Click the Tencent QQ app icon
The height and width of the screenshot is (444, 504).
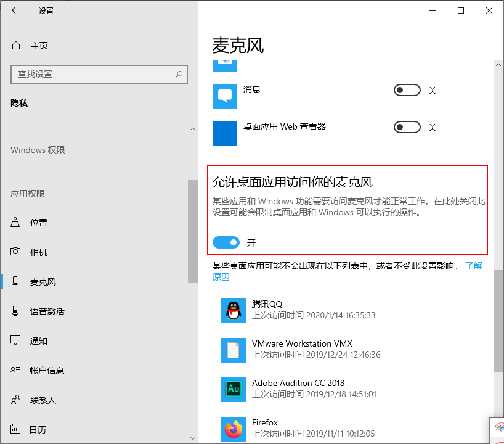point(234,311)
